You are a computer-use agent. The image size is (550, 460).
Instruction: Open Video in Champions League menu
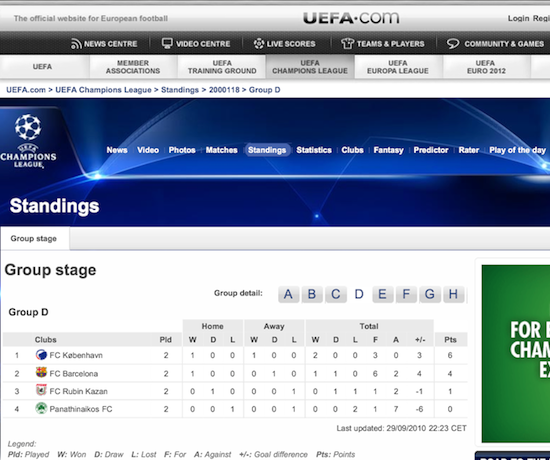[148, 150]
